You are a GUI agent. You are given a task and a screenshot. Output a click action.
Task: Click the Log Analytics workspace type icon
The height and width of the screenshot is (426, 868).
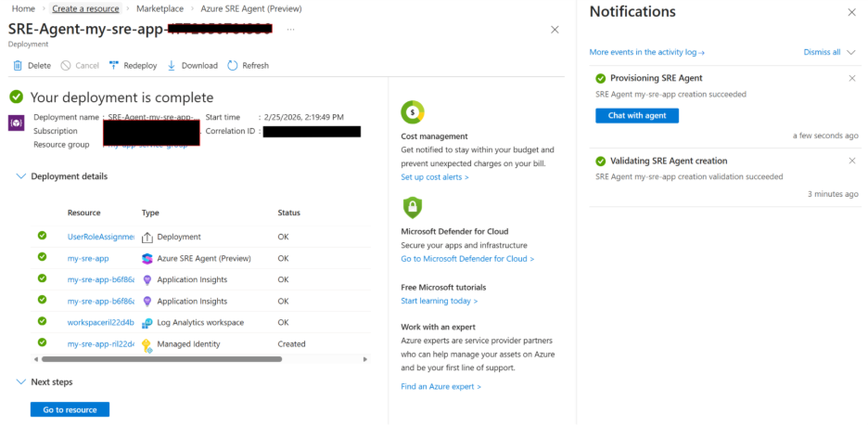[x=147, y=322]
